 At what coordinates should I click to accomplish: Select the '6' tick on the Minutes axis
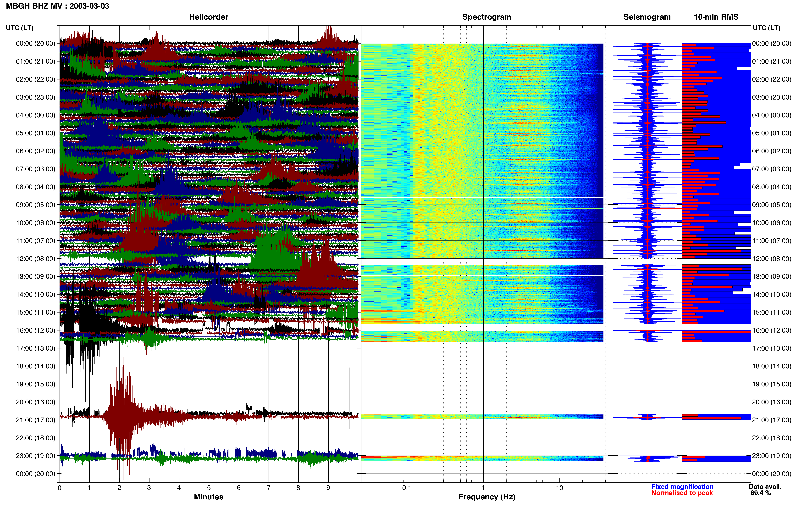tap(239, 488)
